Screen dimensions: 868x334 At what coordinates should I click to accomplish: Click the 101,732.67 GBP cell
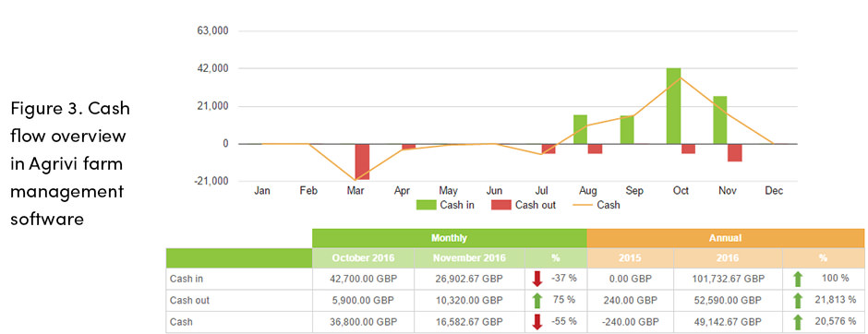coord(728,279)
